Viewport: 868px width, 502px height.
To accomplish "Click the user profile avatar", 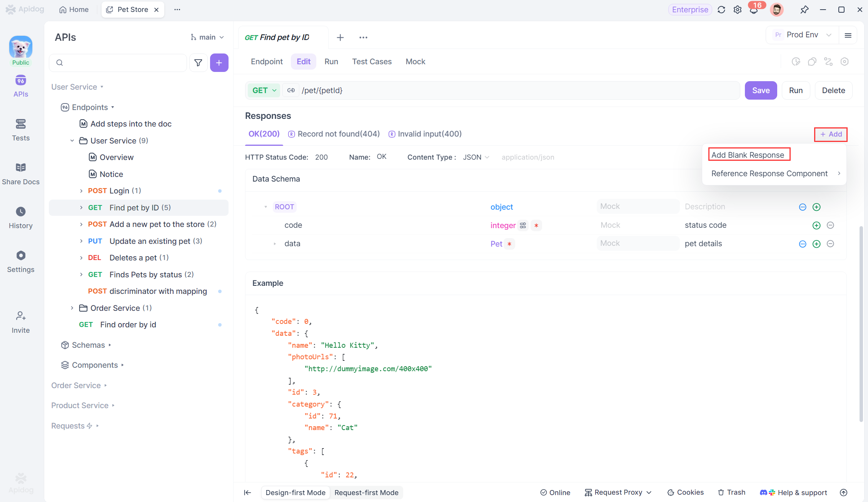I will [777, 10].
